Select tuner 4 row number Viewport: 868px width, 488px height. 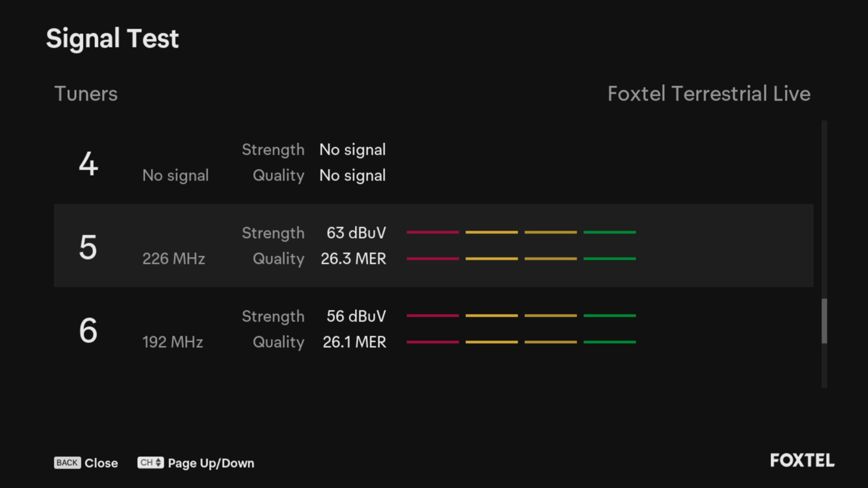point(88,164)
